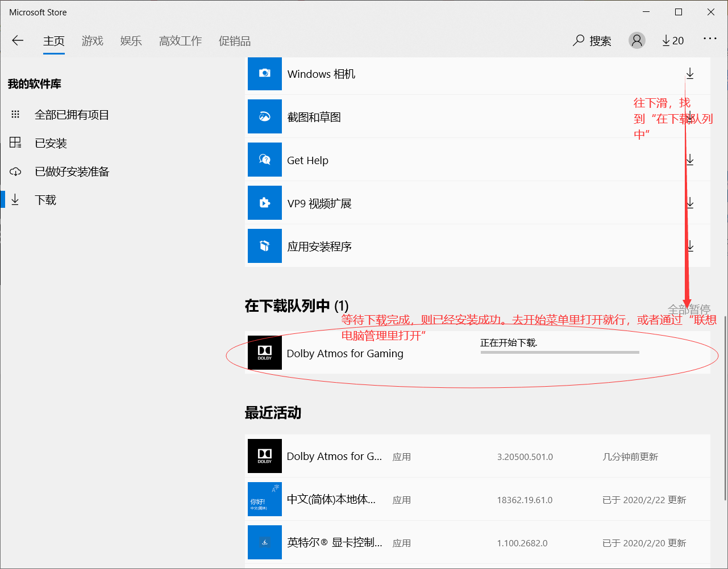Click Dolby Atmos for Gaming queue title

345,353
